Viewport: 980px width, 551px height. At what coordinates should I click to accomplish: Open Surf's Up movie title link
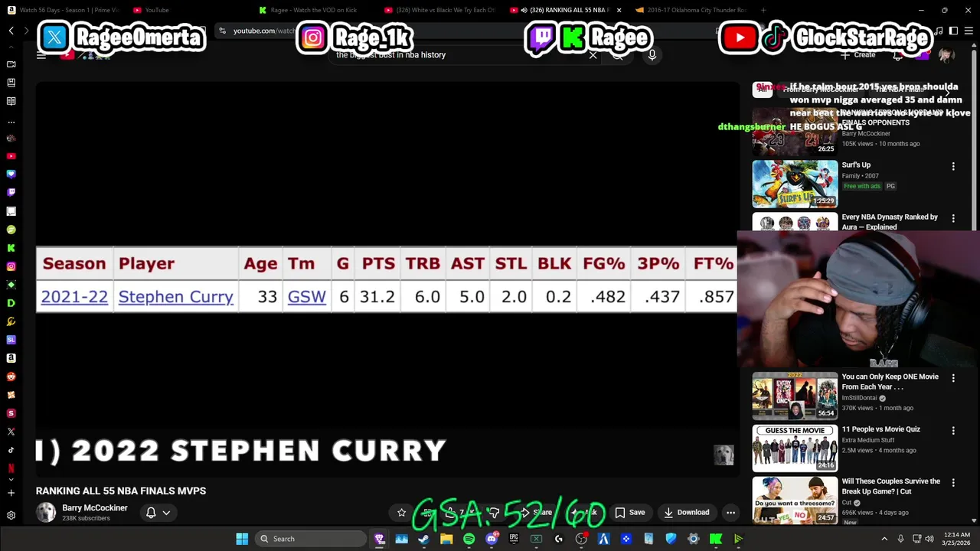[856, 165]
